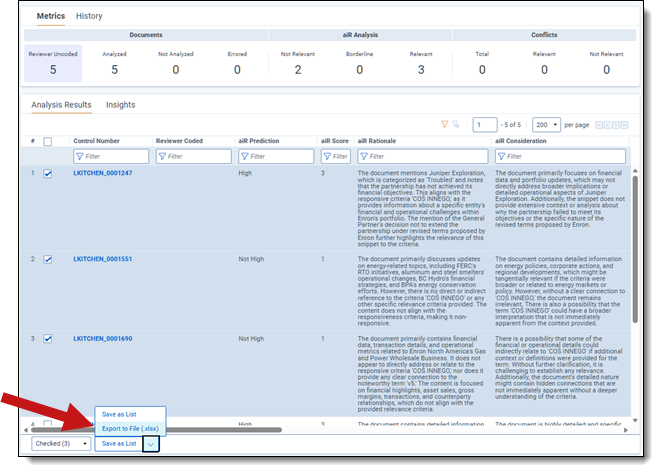Choose Export to File (.xlsx) menu option
The width and height of the screenshot is (653, 465).
tap(130, 428)
